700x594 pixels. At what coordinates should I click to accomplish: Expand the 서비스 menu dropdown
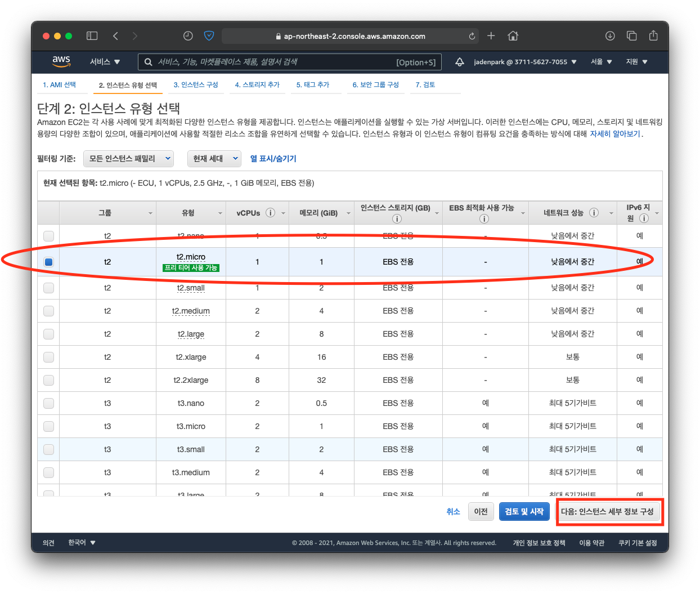point(105,62)
